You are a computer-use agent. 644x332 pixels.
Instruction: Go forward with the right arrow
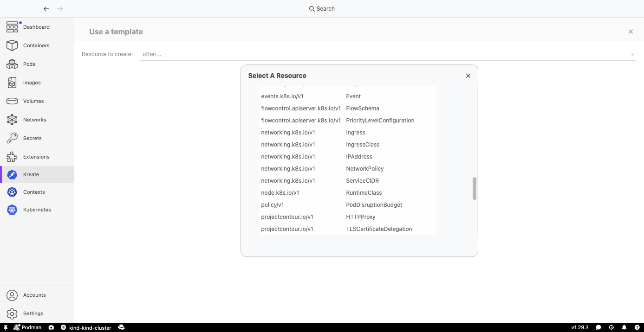tap(60, 9)
